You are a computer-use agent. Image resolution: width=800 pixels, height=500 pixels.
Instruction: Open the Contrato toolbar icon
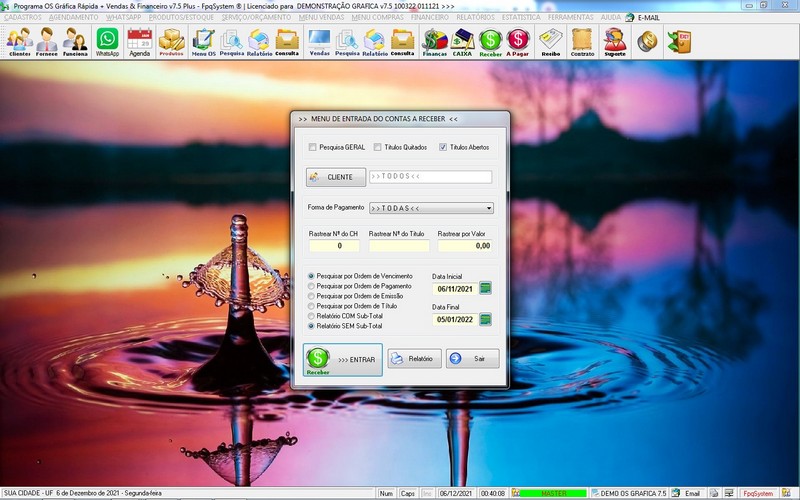(x=581, y=41)
